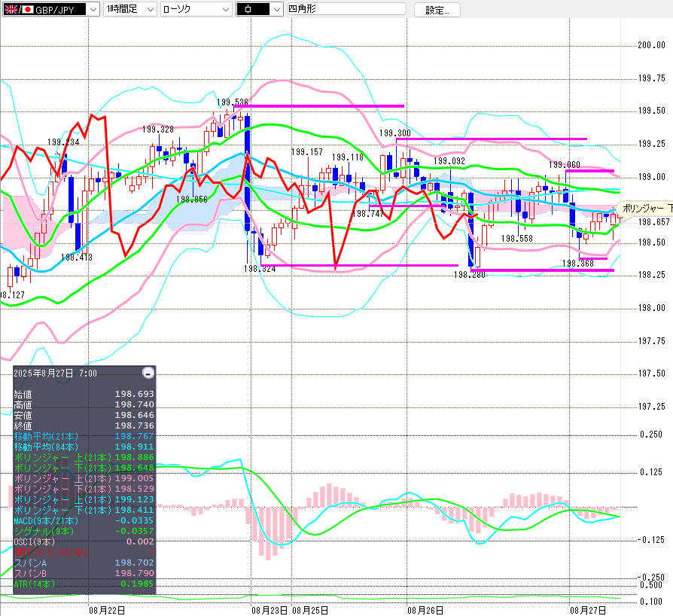This screenshot has width=673, height=616.
Task: Select the OSCI(9本) row
Action: coord(84,541)
